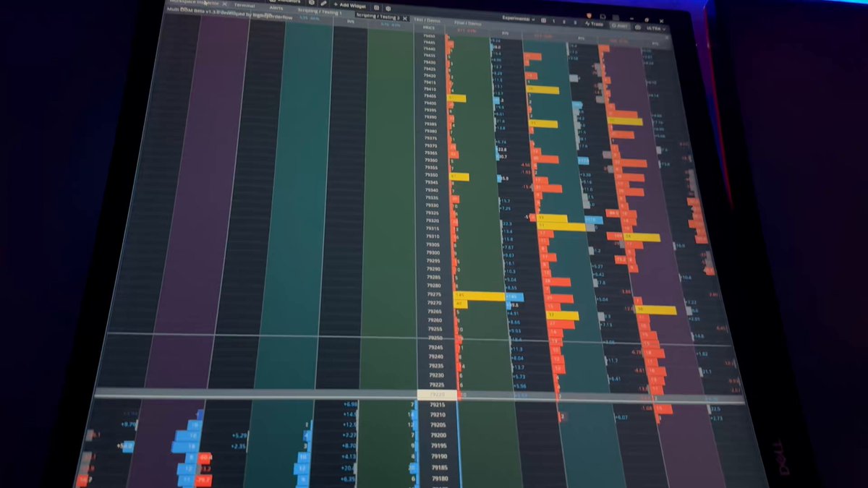This screenshot has height=488, width=868.
Task: Select price row 79210
Action: click(x=438, y=415)
